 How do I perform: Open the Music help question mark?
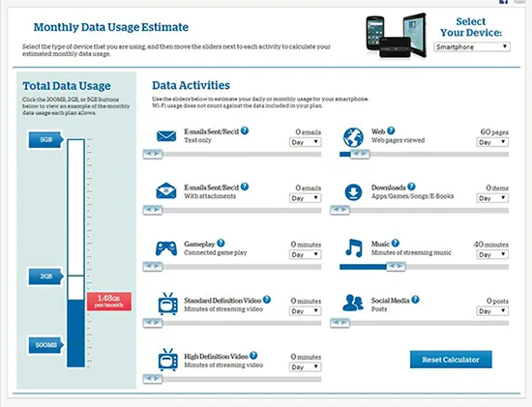pyautogui.click(x=396, y=243)
